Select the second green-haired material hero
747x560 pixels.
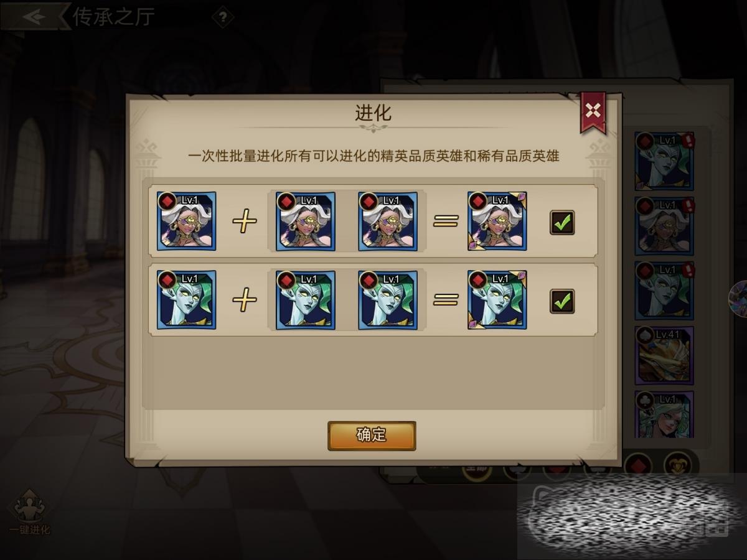(x=388, y=300)
